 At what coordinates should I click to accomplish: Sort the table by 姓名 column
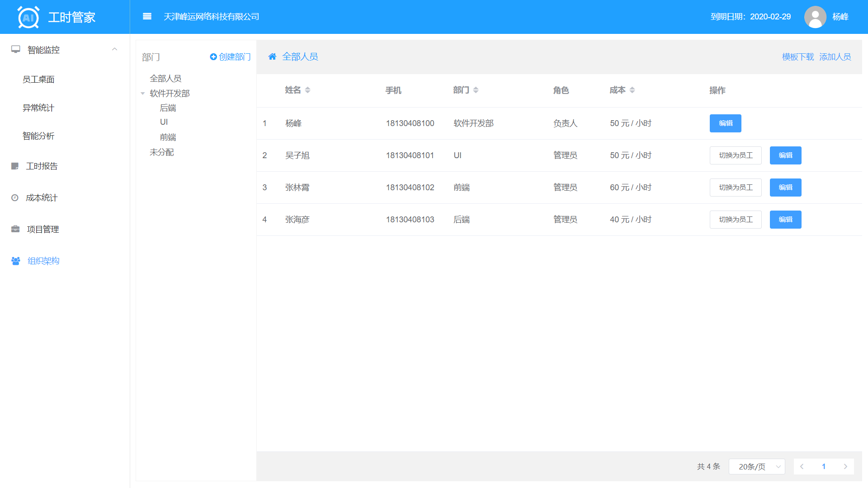pyautogui.click(x=307, y=90)
